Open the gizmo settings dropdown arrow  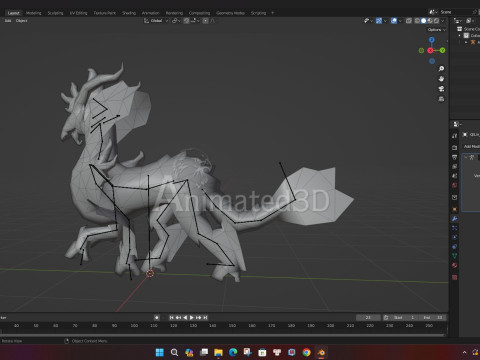tap(385, 21)
